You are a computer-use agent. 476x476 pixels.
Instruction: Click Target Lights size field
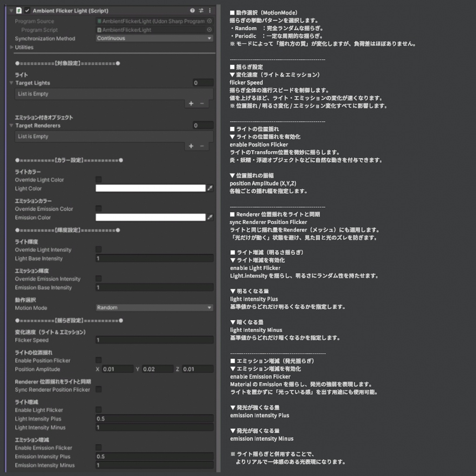coord(203,83)
